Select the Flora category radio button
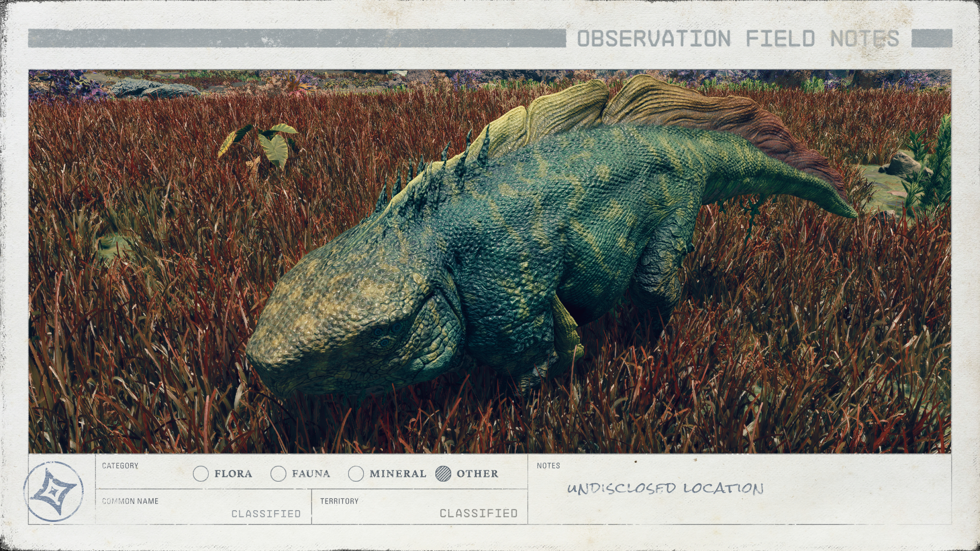 point(201,474)
